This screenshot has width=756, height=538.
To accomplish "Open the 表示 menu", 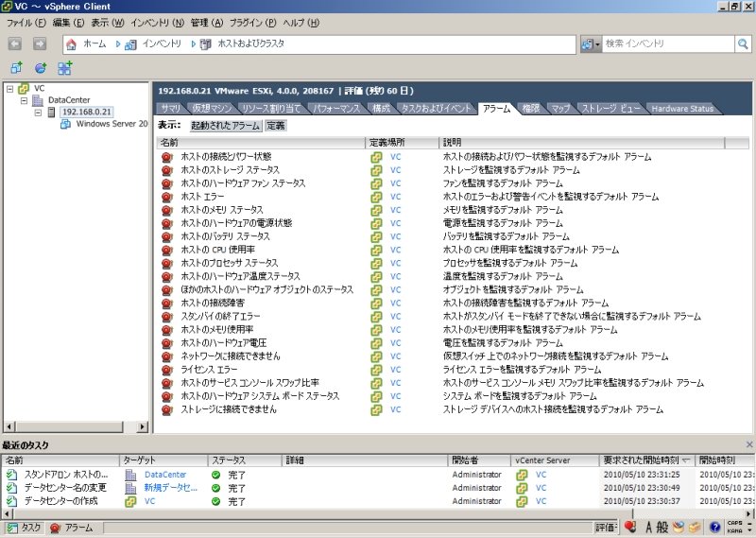I will (108, 23).
